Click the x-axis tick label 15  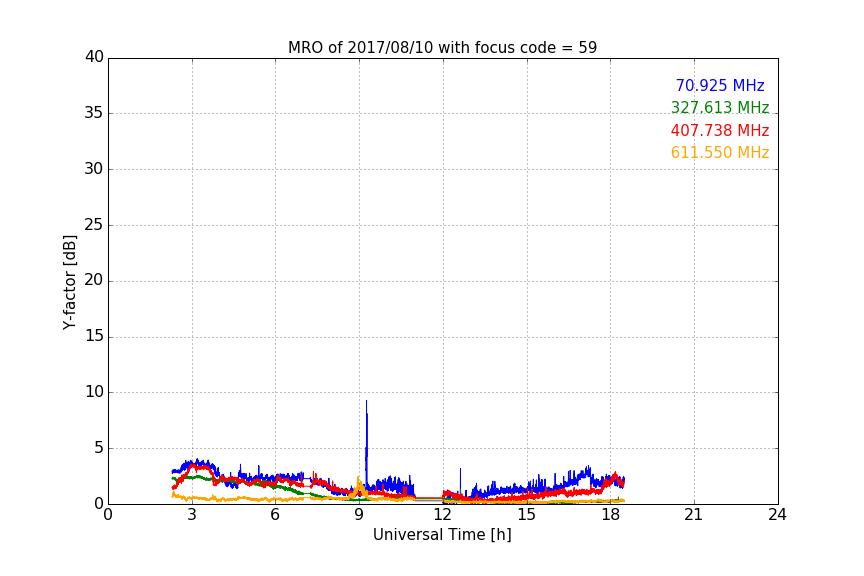pyautogui.click(x=527, y=515)
